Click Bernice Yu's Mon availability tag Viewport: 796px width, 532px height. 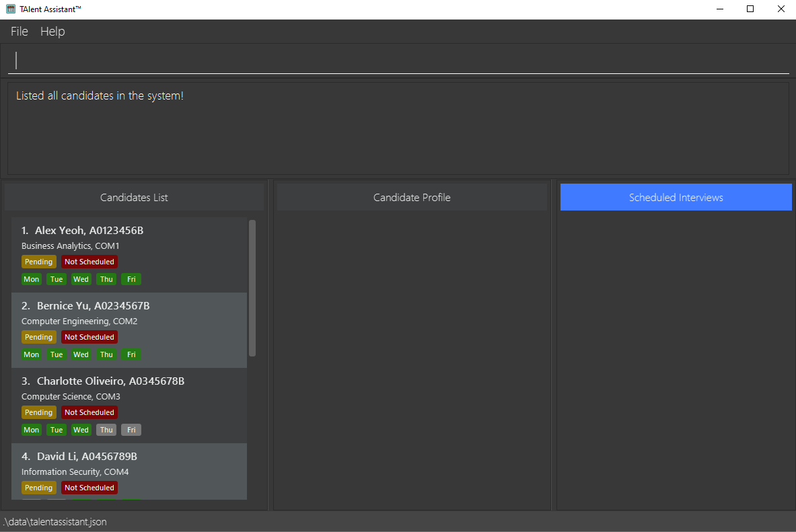(32, 354)
